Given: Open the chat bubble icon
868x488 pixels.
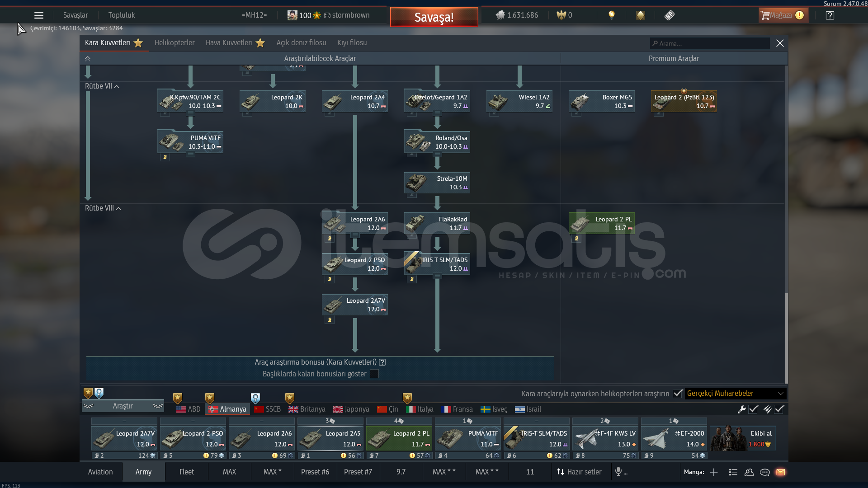Looking at the screenshot, I should click(765, 472).
